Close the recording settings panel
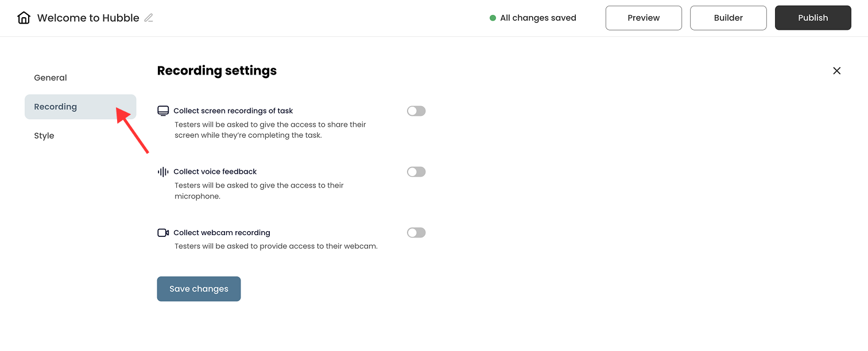The height and width of the screenshot is (351, 868). [836, 71]
